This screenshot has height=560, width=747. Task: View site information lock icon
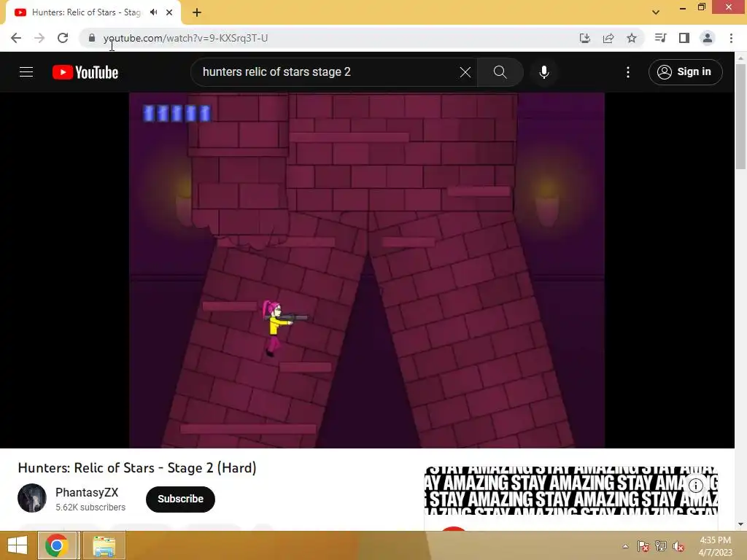coord(92,38)
